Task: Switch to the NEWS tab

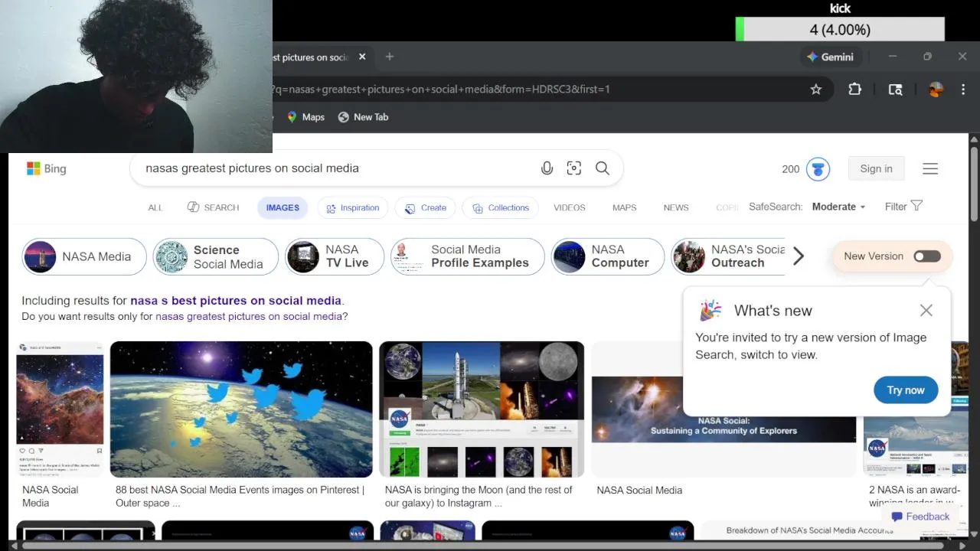Action: pos(676,207)
